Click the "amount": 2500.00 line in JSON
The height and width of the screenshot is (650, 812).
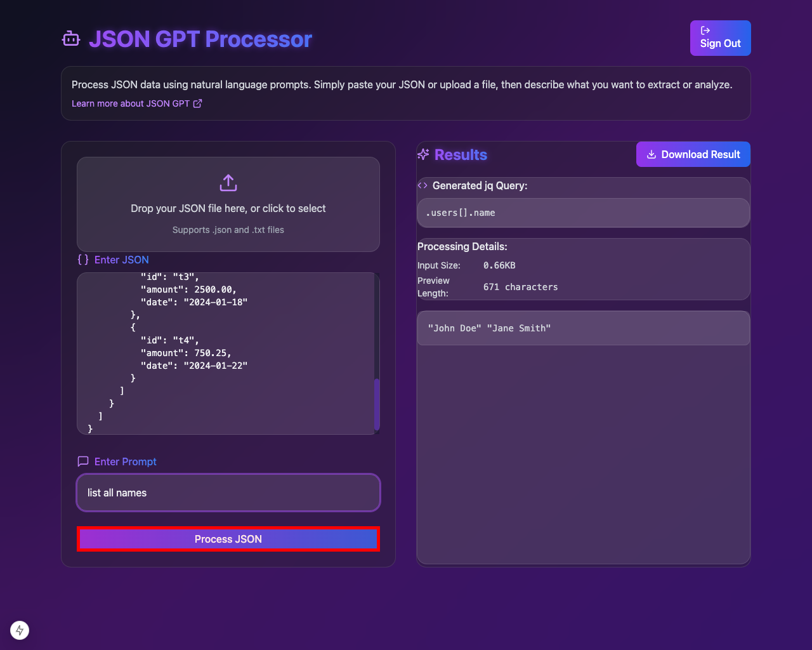188,289
